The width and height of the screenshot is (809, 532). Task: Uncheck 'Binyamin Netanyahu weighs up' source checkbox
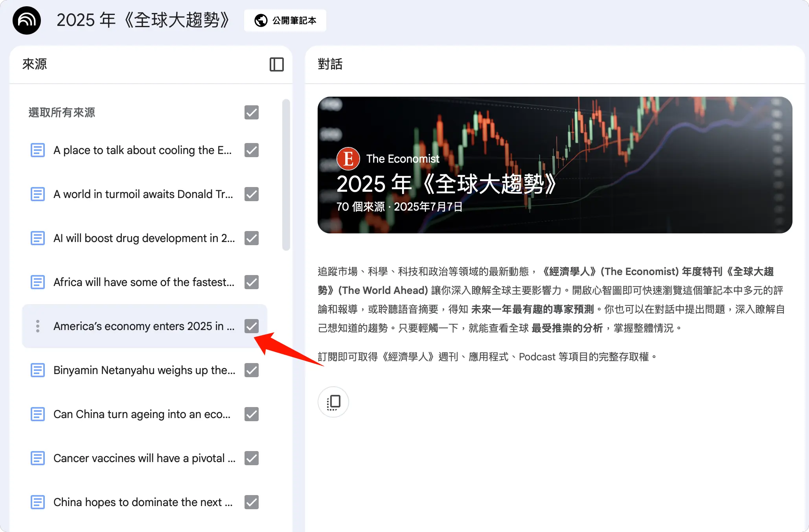(x=252, y=370)
